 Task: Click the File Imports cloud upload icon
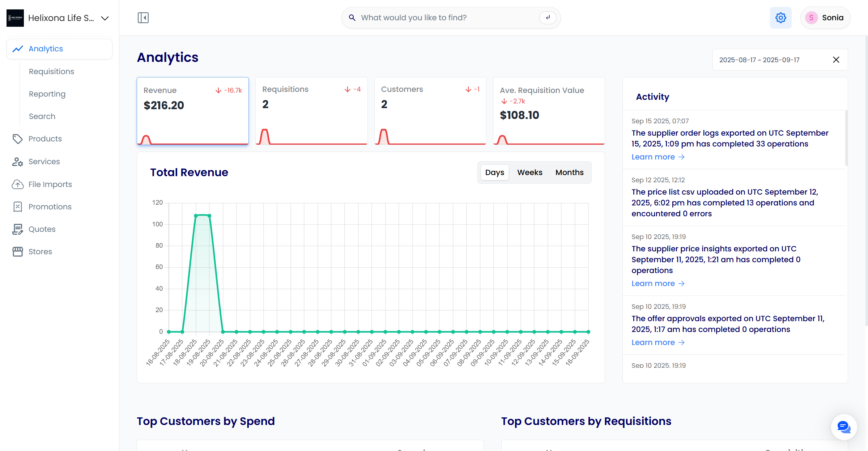coord(17,184)
